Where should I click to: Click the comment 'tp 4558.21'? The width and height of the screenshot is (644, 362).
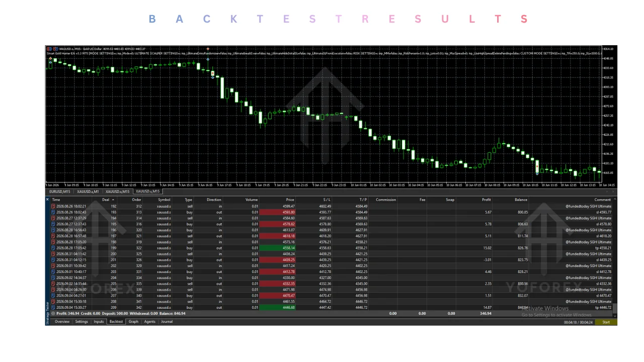click(604, 248)
